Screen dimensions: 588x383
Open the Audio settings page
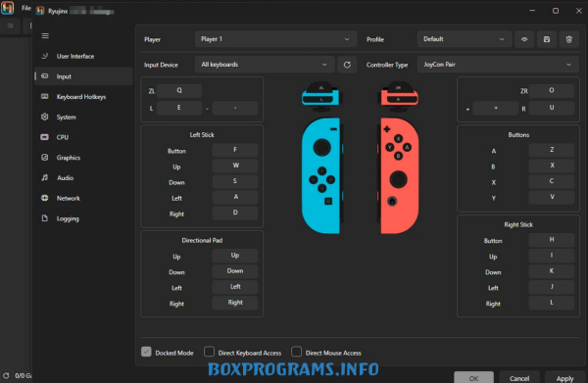click(83, 178)
